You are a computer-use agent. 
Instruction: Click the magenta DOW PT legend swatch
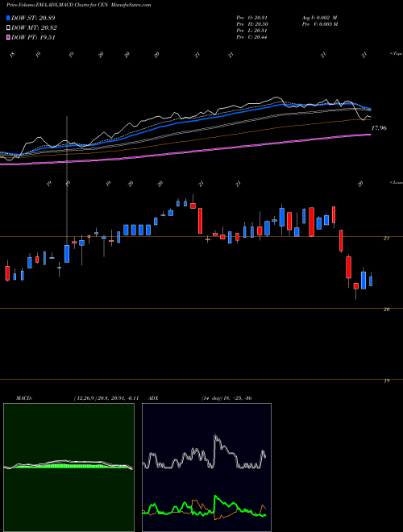pos(9,37)
